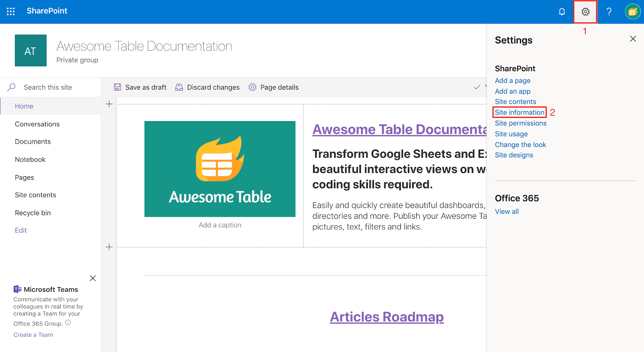This screenshot has width=644, height=352.
Task: Click the Create a Team link
Action: 33,335
